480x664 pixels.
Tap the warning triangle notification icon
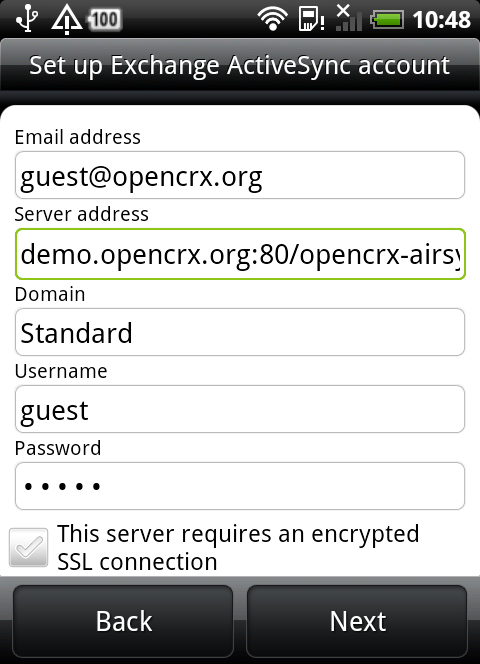tap(67, 19)
